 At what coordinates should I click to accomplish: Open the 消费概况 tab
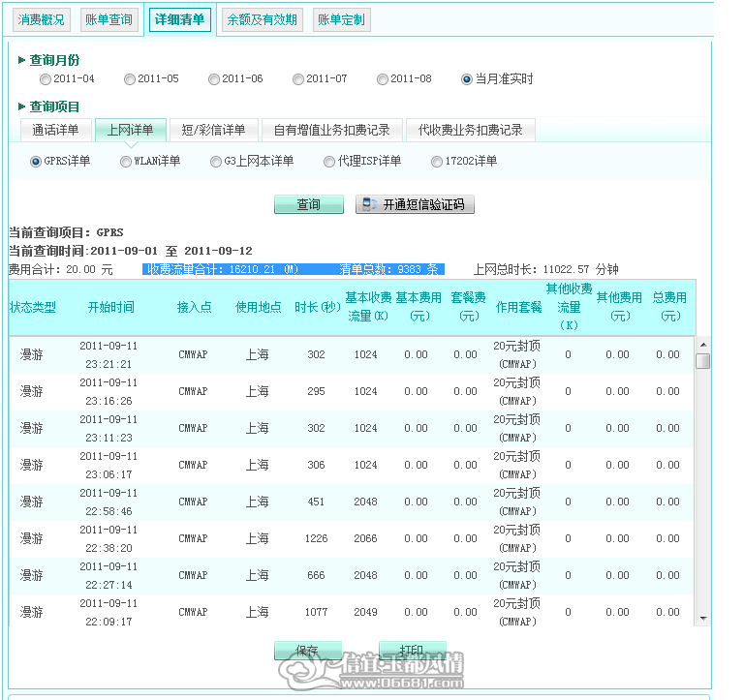click(x=42, y=20)
